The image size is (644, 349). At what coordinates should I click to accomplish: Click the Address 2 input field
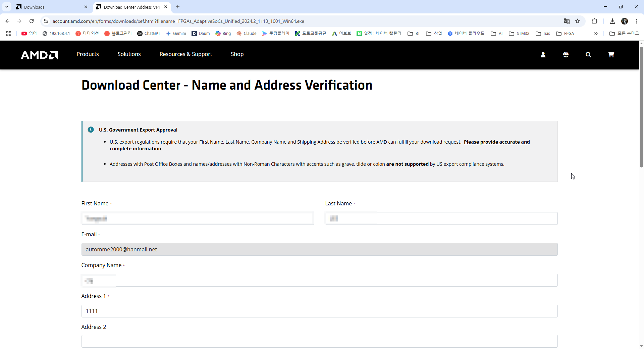[320, 341]
